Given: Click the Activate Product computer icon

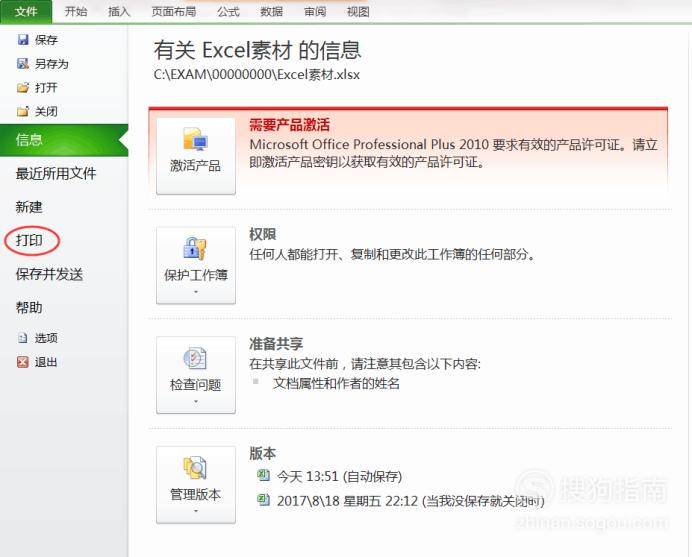Looking at the screenshot, I should pos(196,139).
